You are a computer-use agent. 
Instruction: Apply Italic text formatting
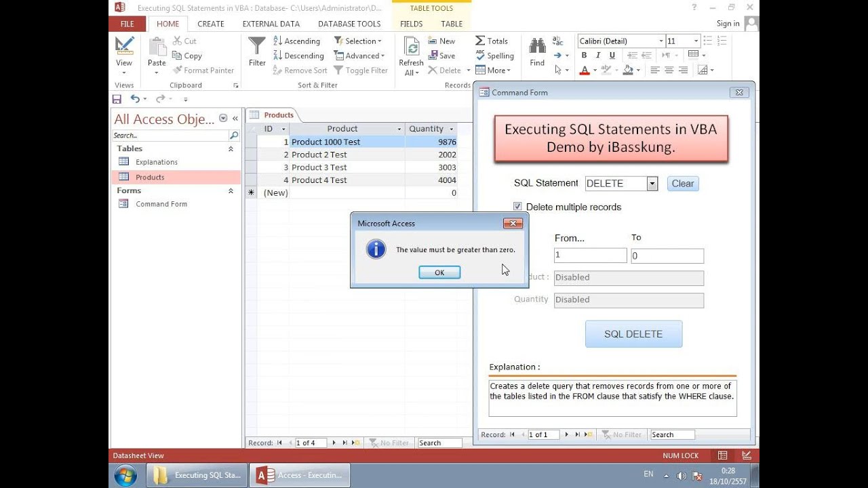(x=598, y=56)
